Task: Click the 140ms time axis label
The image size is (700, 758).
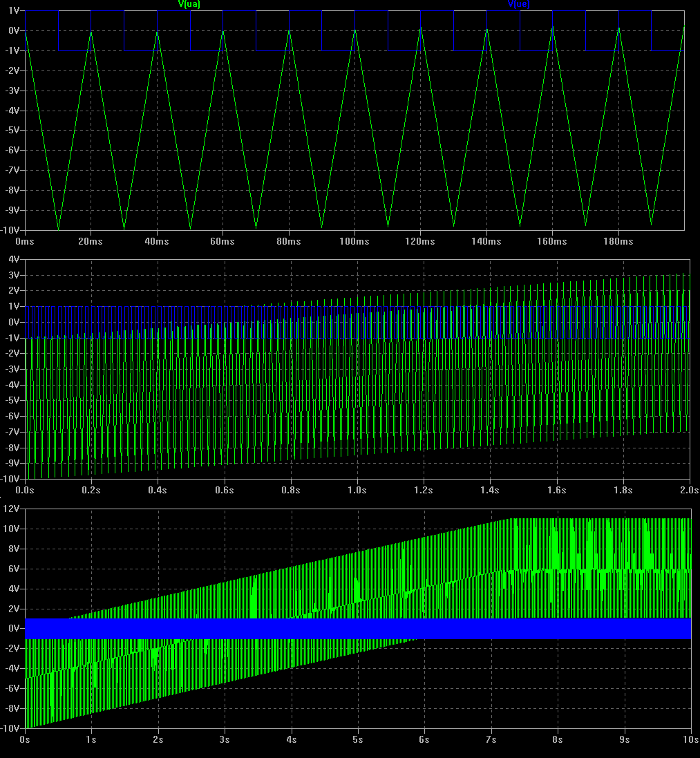Action: pyautogui.click(x=486, y=241)
